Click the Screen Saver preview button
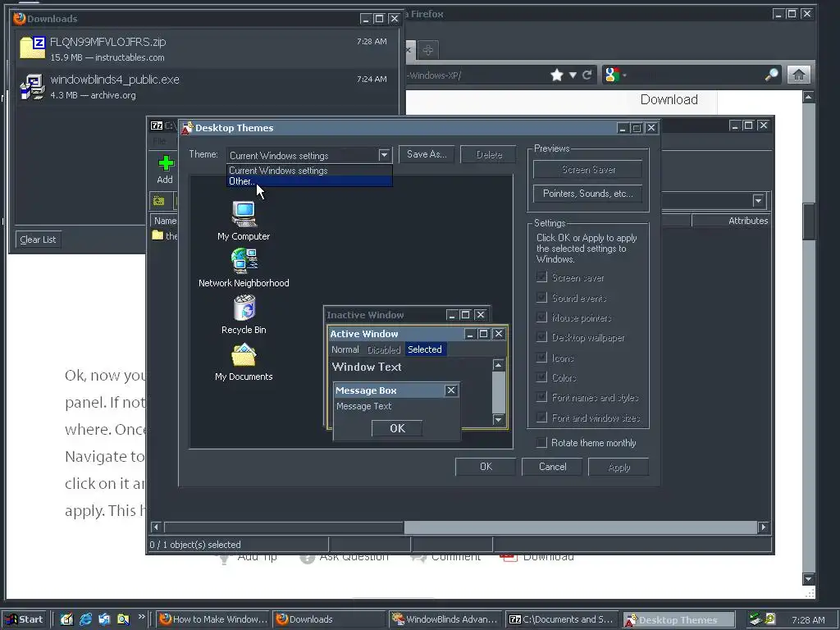Viewport: 840px width, 630px height. click(587, 169)
